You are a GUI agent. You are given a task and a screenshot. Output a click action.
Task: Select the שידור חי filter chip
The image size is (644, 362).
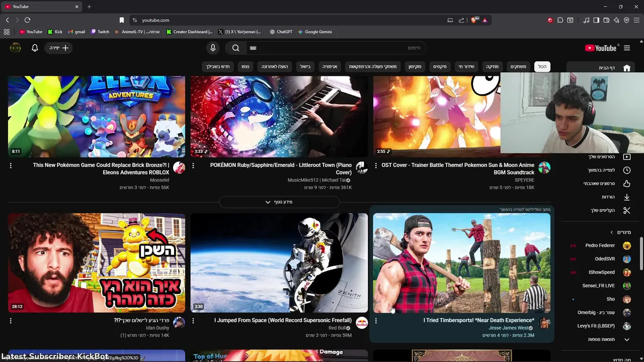466,66
